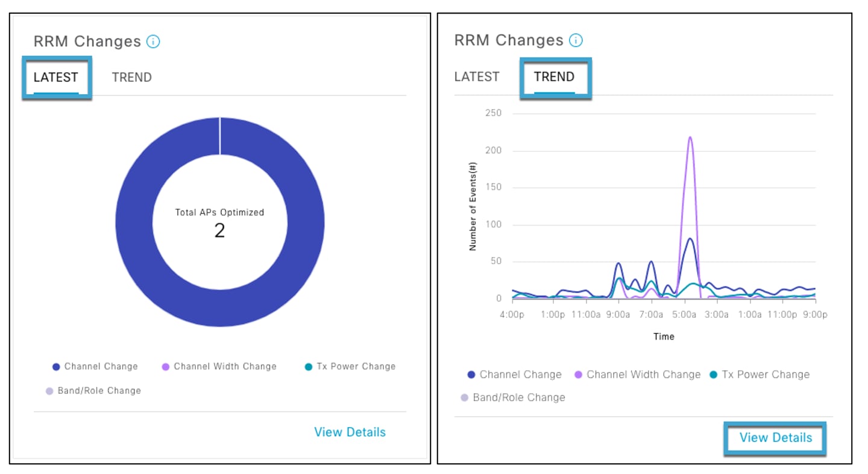Click the Total APs Optimized count in donut center

click(219, 230)
